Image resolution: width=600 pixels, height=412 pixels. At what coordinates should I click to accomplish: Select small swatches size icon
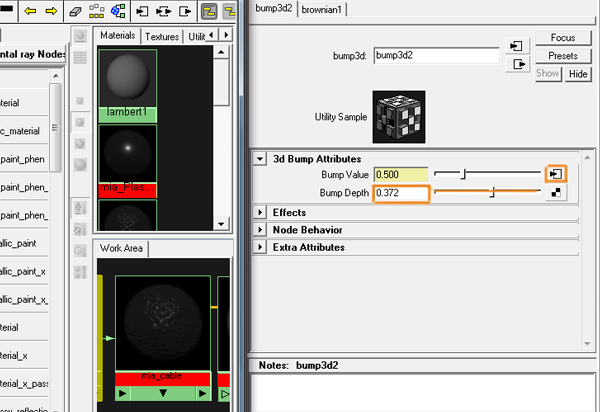tap(80, 101)
